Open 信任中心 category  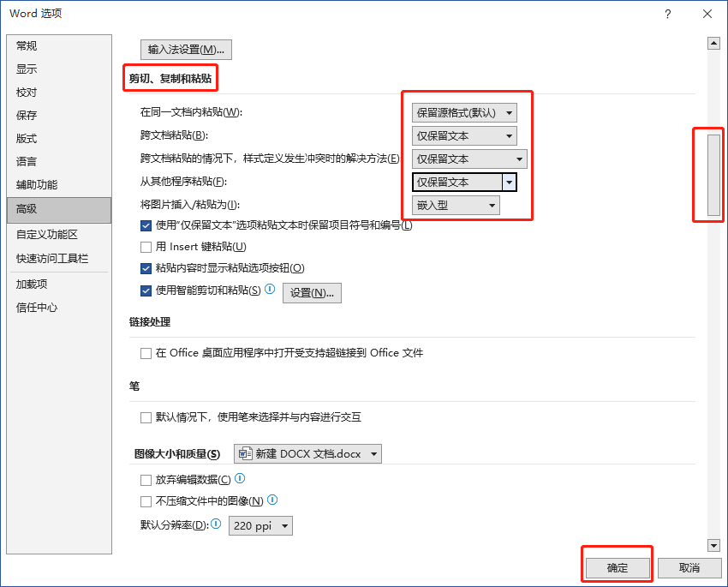point(59,308)
